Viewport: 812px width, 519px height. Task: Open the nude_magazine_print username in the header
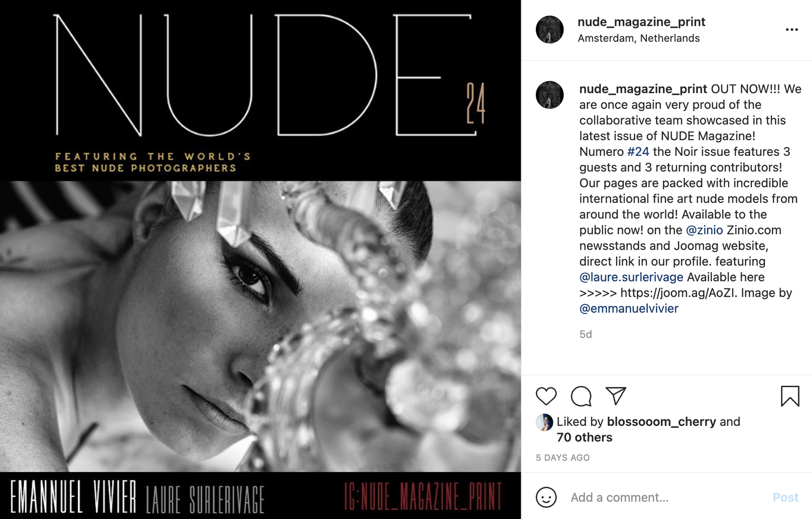point(641,22)
